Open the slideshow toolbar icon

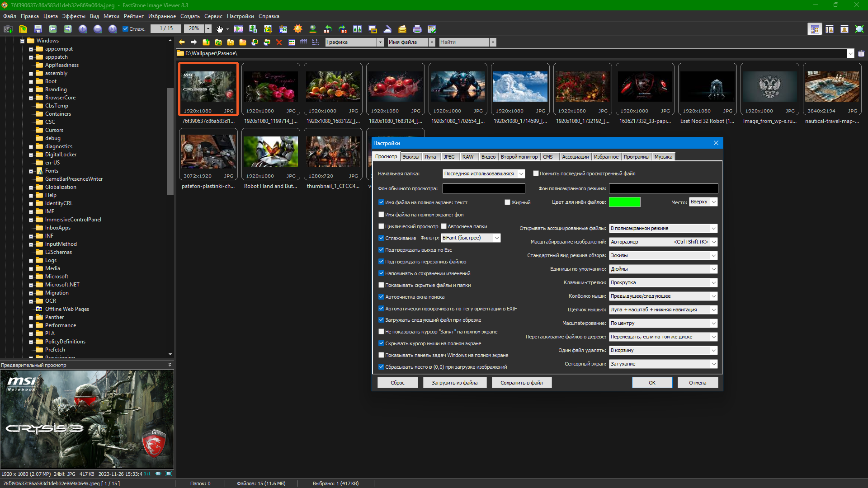(238, 29)
